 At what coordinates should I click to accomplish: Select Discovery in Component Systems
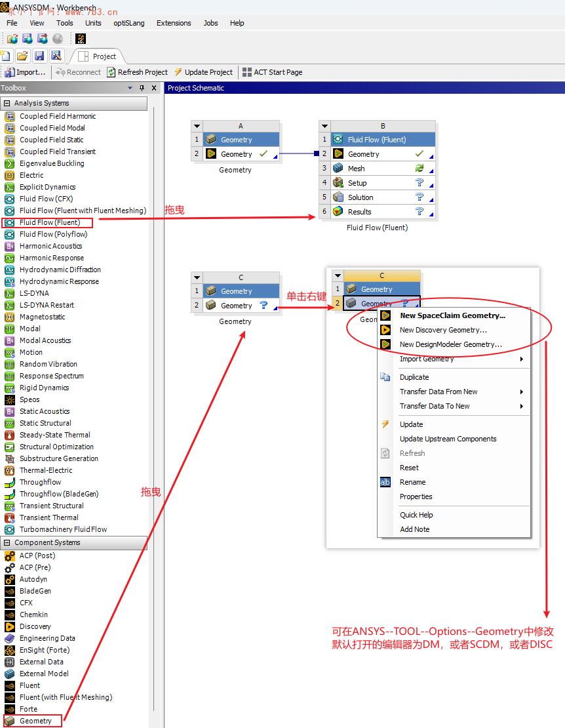pyautogui.click(x=37, y=626)
